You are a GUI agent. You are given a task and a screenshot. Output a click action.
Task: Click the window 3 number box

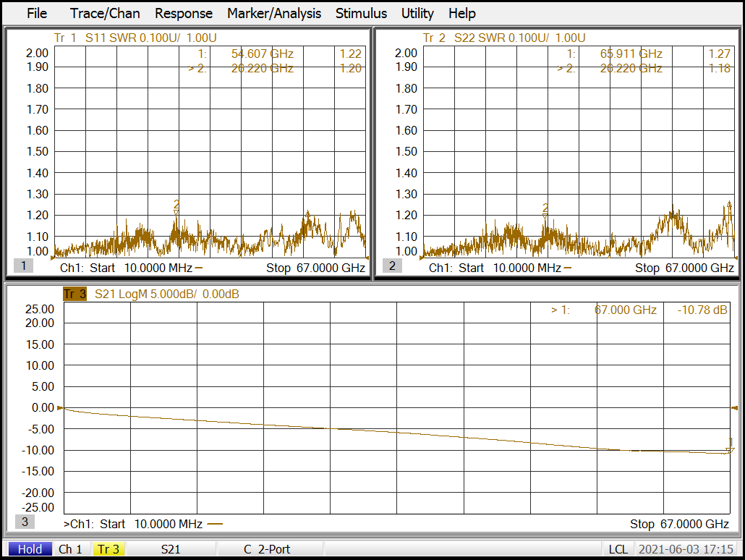(x=24, y=522)
